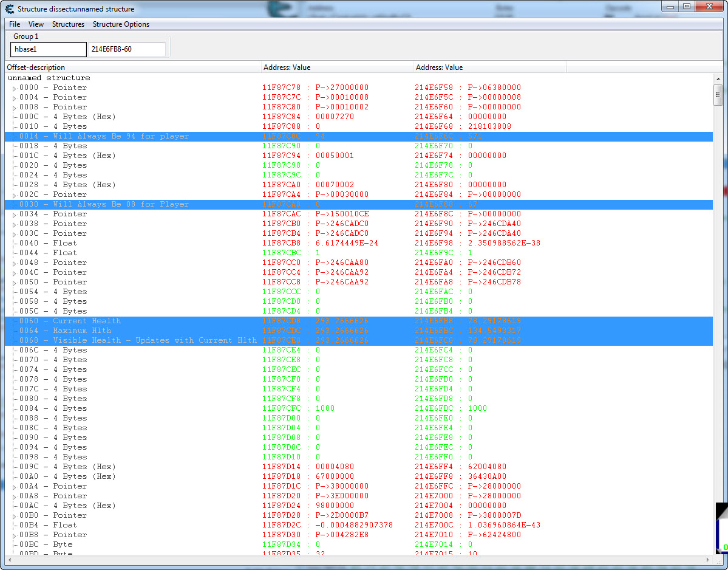
Task: Expand the 0000 Pointer tree node
Action: [x=15, y=88]
